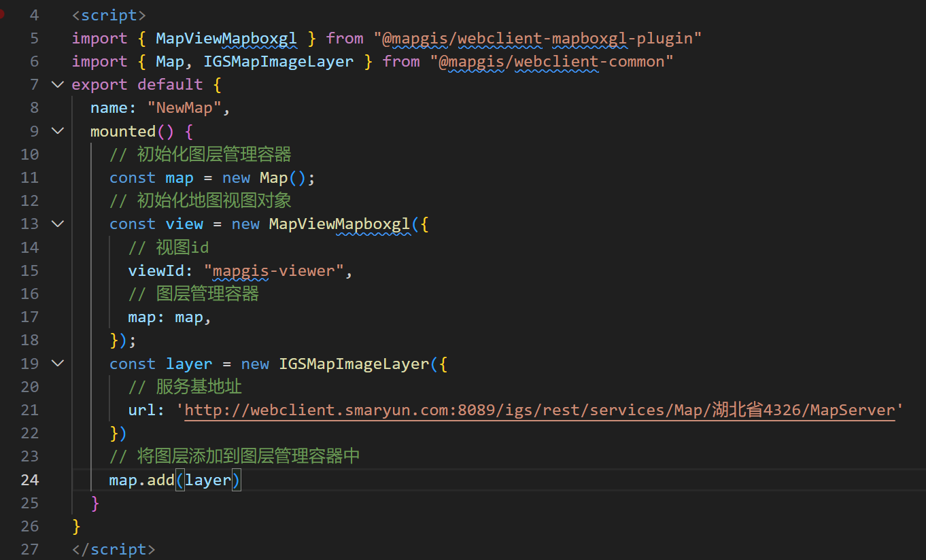Click IGSMapImageLayer constructor on line 19
926x560 pixels.
point(354,364)
